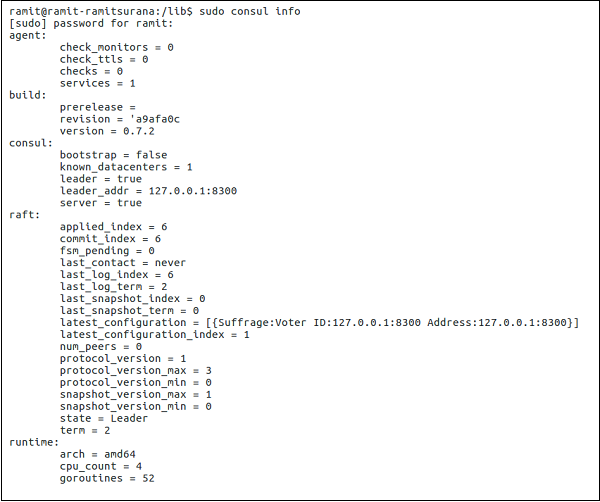The height and width of the screenshot is (502, 600).
Task: Click the 'arch = amd64' line
Action: [100, 455]
